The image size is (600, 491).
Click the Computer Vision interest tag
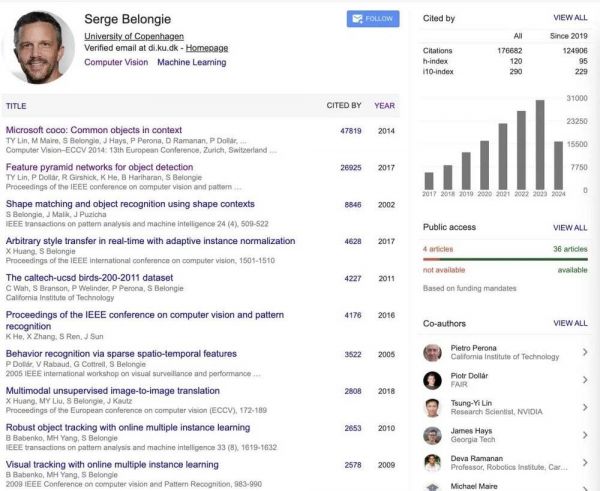coord(116,62)
